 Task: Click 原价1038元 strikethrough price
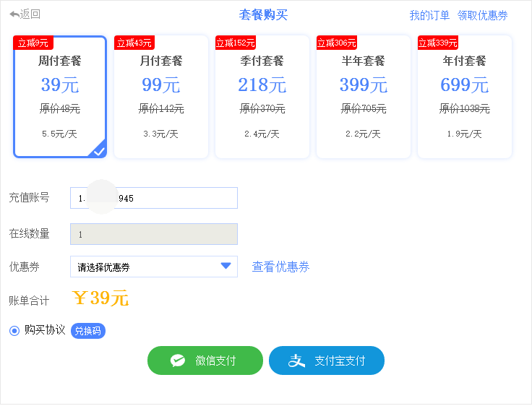click(x=464, y=108)
